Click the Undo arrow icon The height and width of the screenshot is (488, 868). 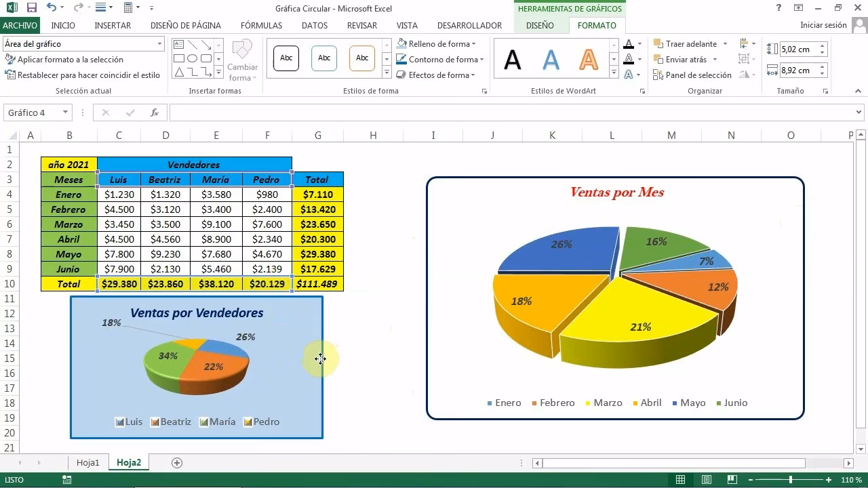[52, 8]
